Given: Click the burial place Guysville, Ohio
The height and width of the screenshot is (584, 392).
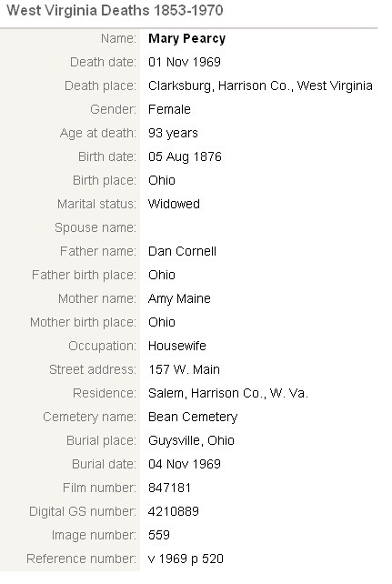Looking at the screenshot, I should pyautogui.click(x=191, y=440).
